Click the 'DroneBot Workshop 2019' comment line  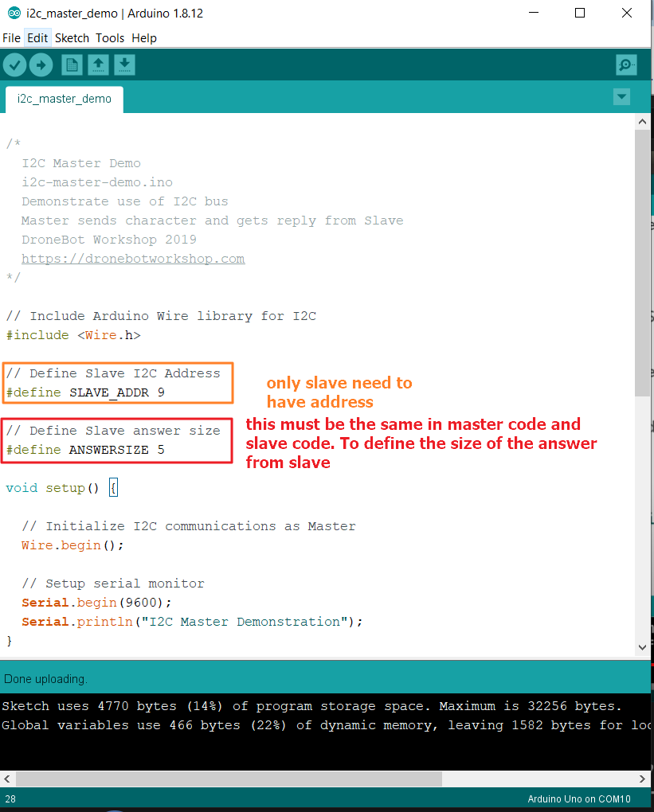109,240
